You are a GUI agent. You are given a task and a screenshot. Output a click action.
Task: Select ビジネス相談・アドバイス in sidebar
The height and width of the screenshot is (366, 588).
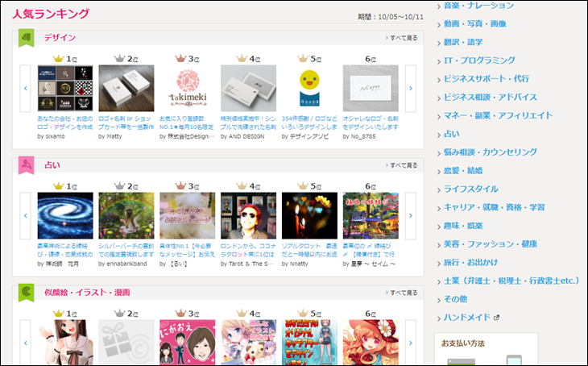[x=491, y=97]
